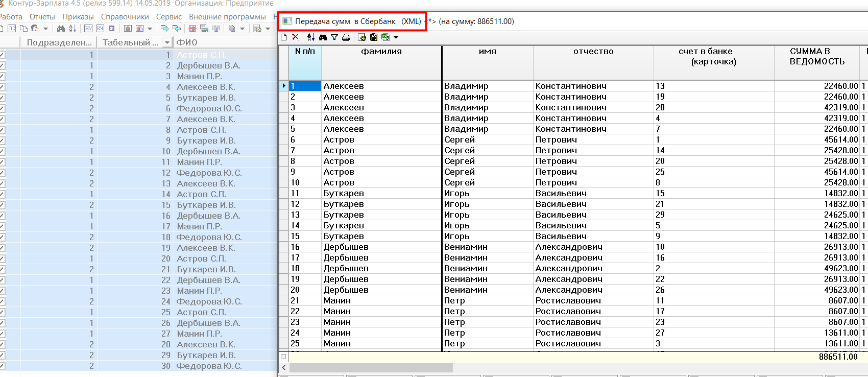This screenshot has width=868, height=377.
Task: Sort by the фамилия column header
Action: [381, 62]
